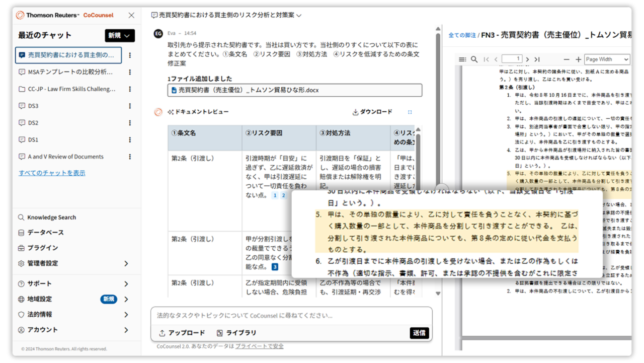Click すべてのチャットを表示 link
Viewport: 644px width, 363px height.
(x=52, y=173)
